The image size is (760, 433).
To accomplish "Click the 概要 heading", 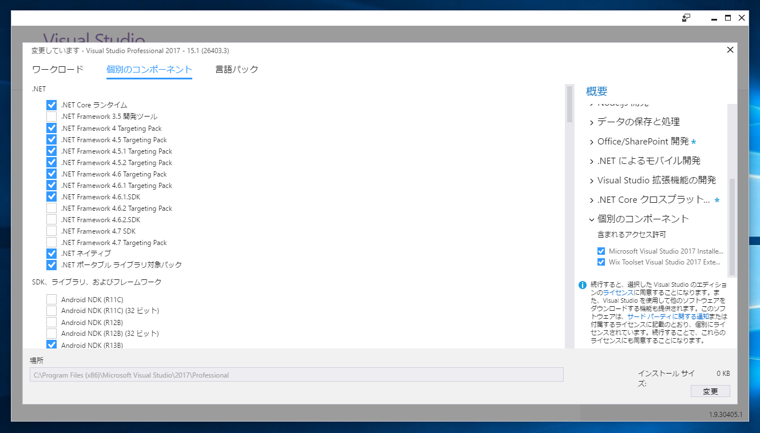I will [x=597, y=91].
